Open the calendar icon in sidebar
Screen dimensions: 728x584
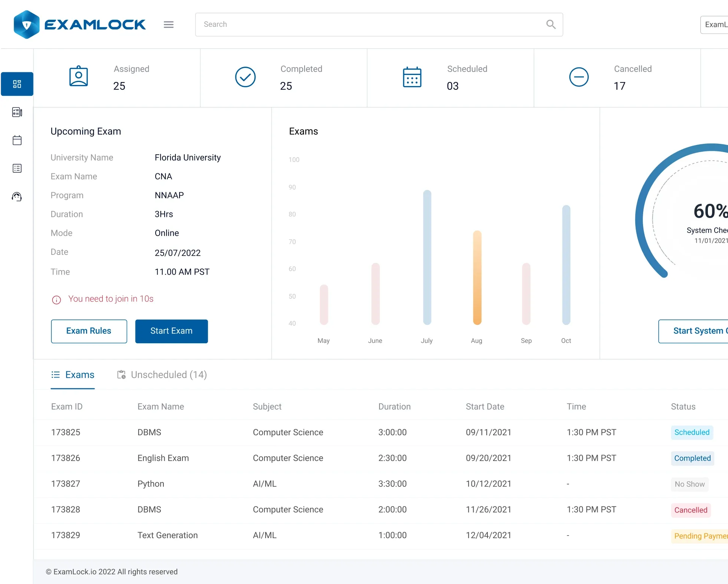point(17,140)
